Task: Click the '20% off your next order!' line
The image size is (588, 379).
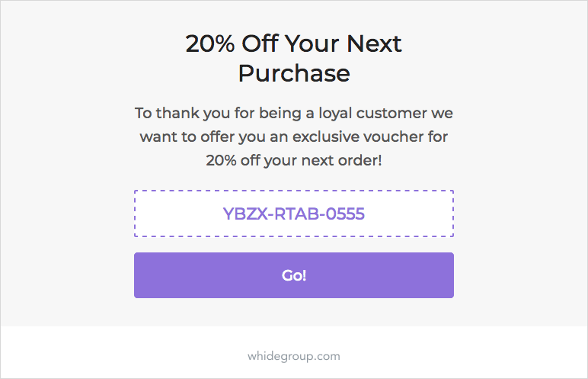Action: pyautogui.click(x=294, y=161)
